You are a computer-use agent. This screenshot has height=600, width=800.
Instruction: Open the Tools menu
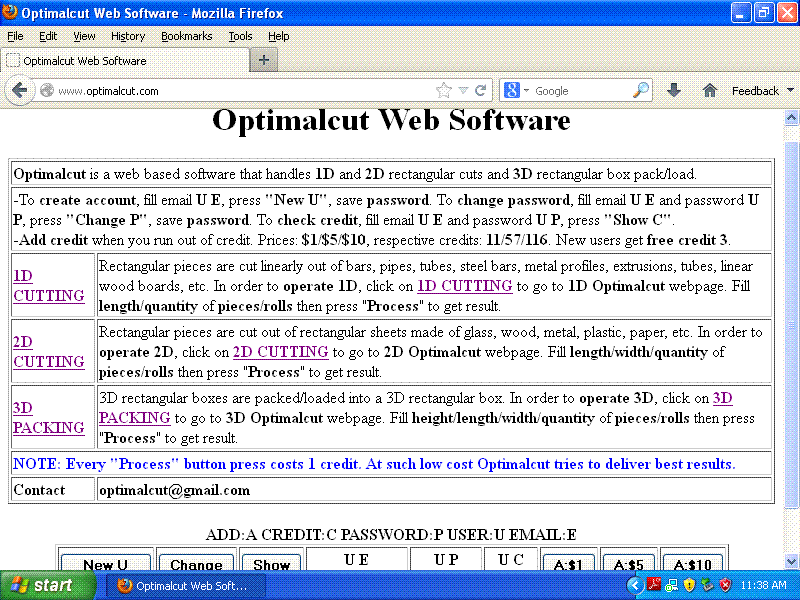point(240,36)
